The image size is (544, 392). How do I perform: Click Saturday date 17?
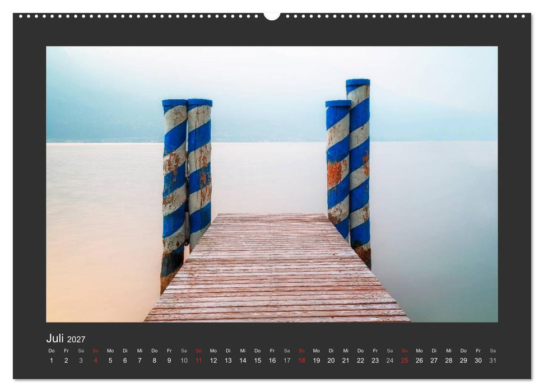coord(287,361)
